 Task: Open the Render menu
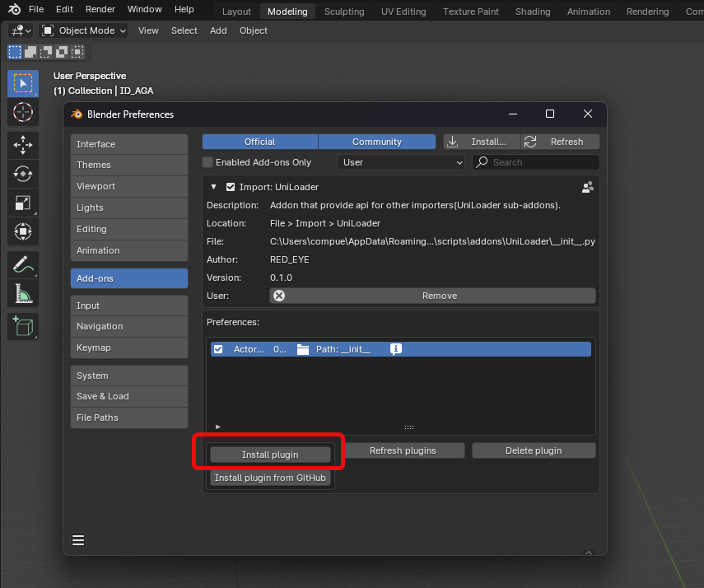100,9
